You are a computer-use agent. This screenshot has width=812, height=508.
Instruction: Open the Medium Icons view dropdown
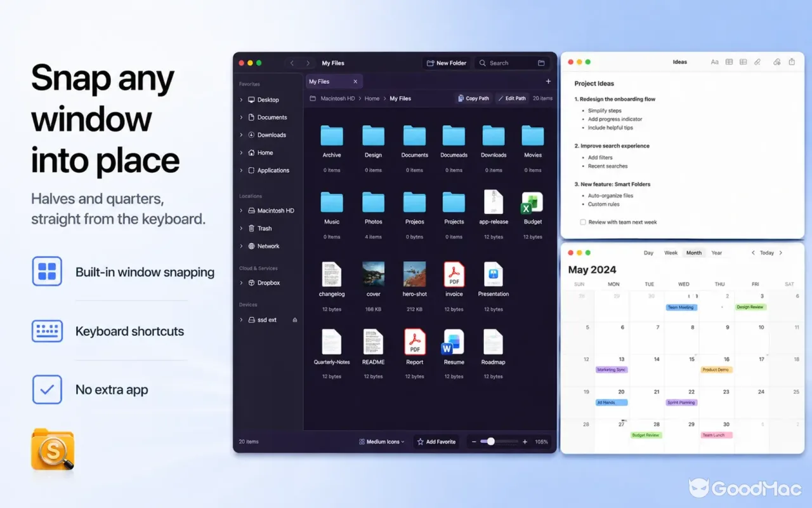tap(381, 442)
